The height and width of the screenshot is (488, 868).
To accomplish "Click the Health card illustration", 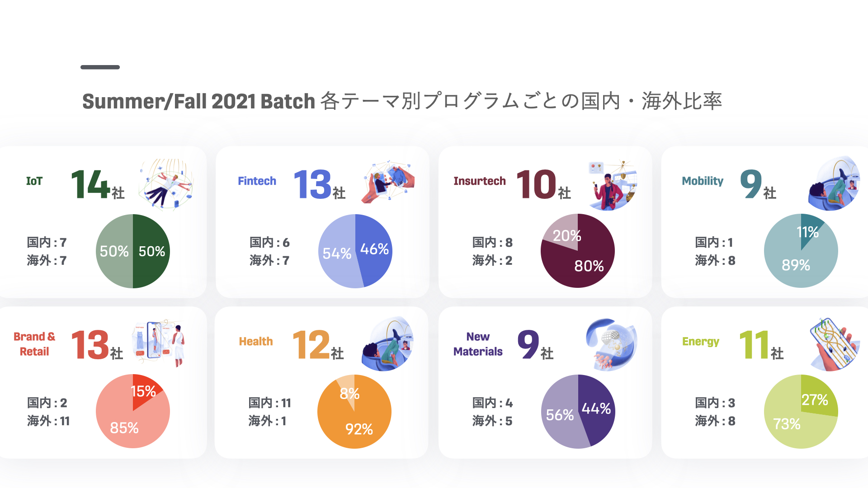I will coord(388,344).
